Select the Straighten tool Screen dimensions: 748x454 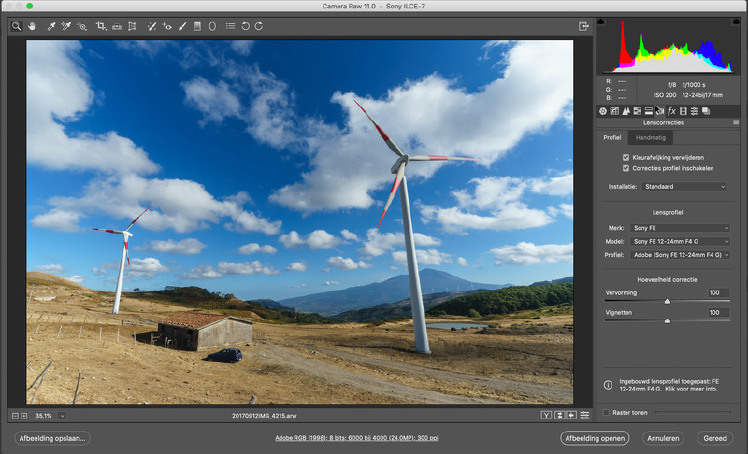coord(117,27)
